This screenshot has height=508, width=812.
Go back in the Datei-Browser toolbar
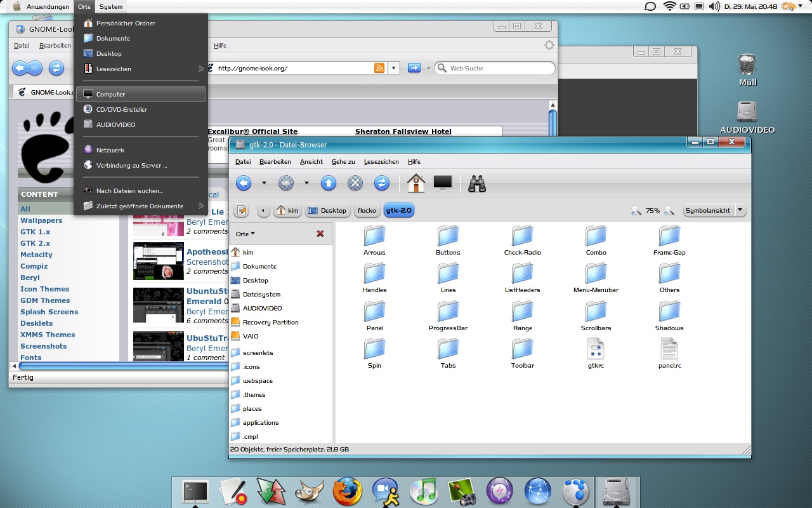pos(244,184)
